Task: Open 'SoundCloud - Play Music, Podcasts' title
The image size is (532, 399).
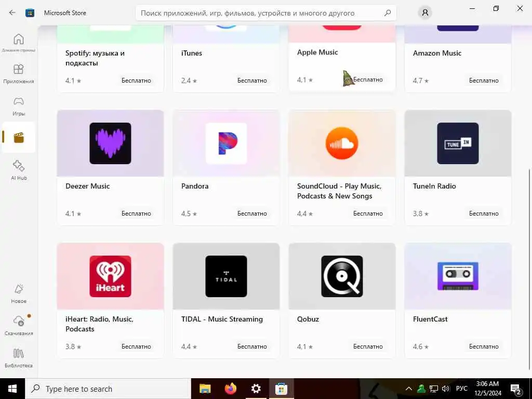Action: (339, 191)
